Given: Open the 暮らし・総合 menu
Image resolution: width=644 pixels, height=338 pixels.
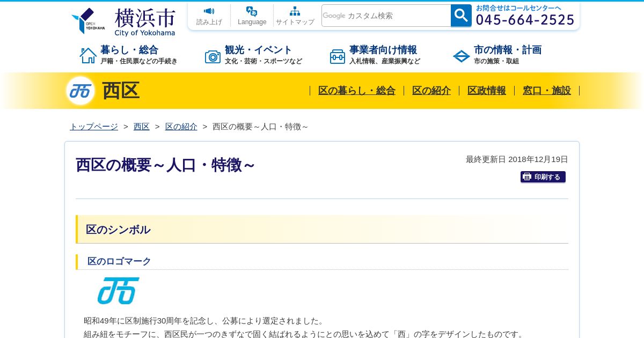Looking at the screenshot, I should (129, 50).
